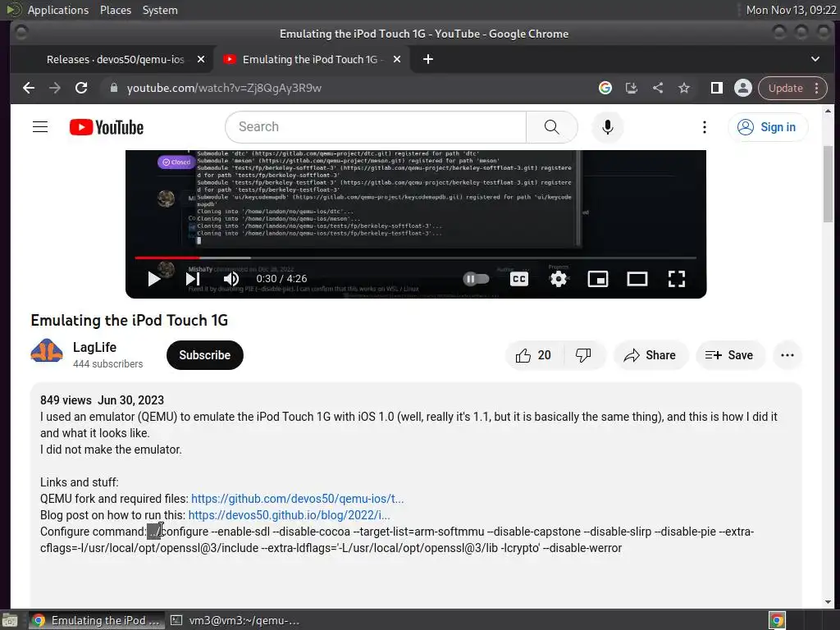Share this page from address bar

[x=658, y=88]
